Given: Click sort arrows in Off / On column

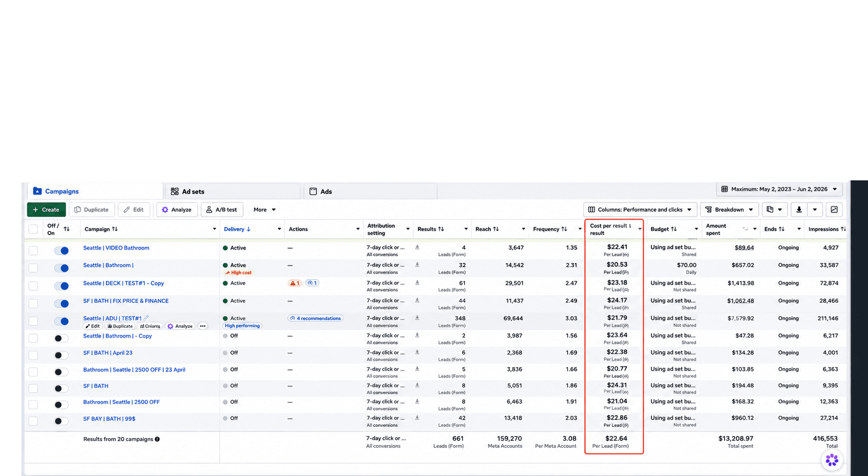Looking at the screenshot, I should [66, 229].
